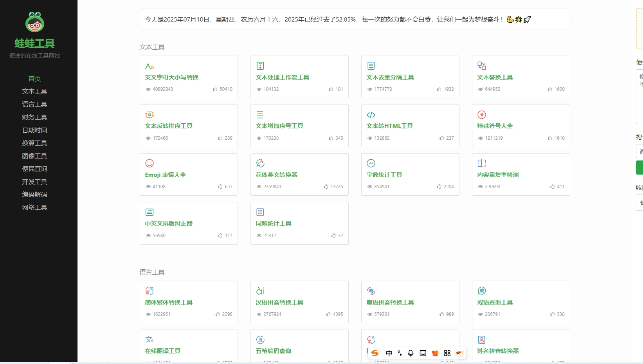Open 文本工具 in the sidebar menu

point(34,91)
